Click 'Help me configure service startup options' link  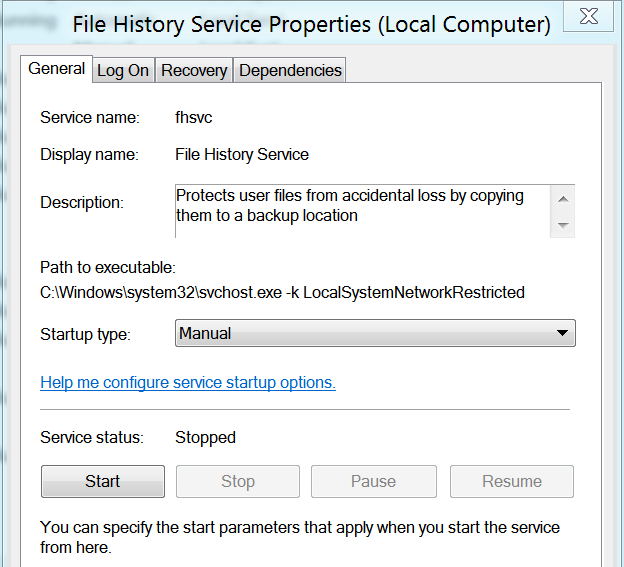click(188, 382)
